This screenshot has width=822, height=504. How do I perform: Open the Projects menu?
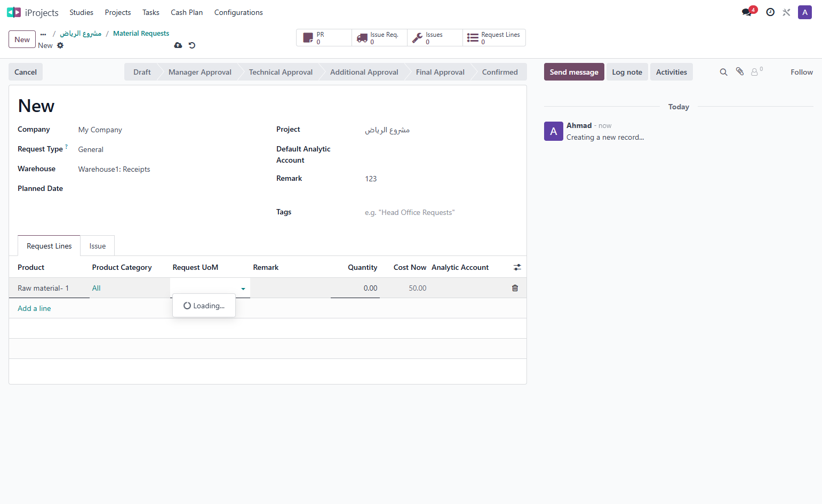[118, 12]
